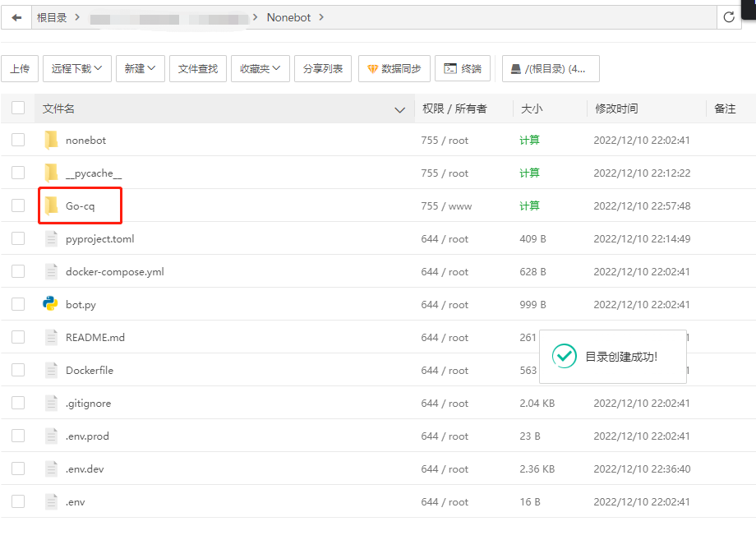Open the README.md file name
Image resolution: width=756 pixels, height=540 pixels.
pos(95,338)
